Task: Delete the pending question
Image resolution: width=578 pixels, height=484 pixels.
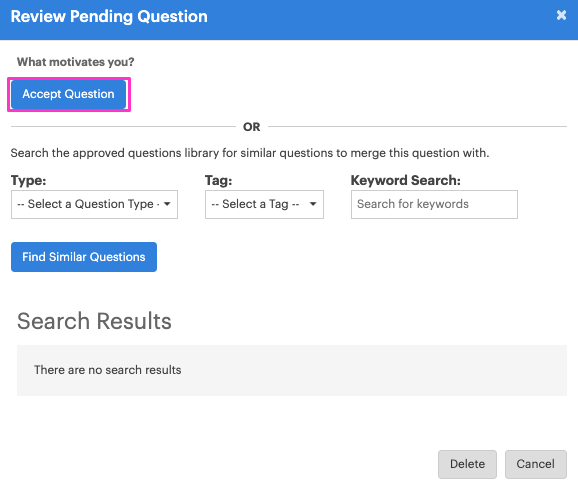Action: (x=467, y=464)
